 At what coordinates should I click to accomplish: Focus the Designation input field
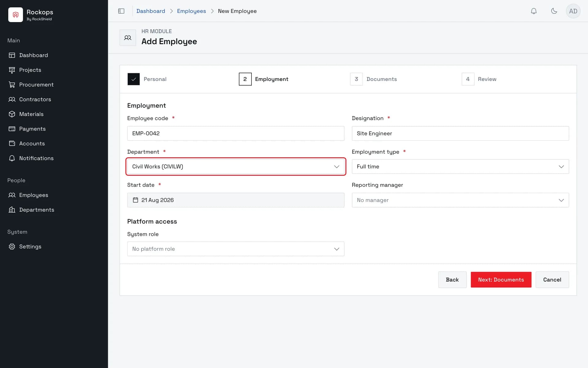460,133
